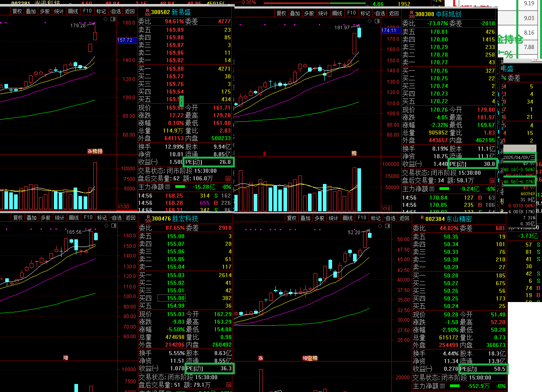Click the diamond icon in 中际旭创 chart

point(370,20)
